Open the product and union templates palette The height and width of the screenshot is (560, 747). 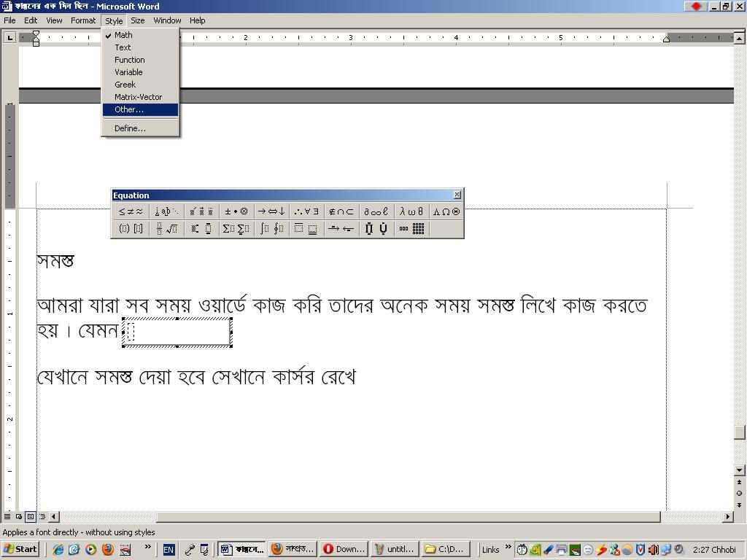(x=376, y=228)
